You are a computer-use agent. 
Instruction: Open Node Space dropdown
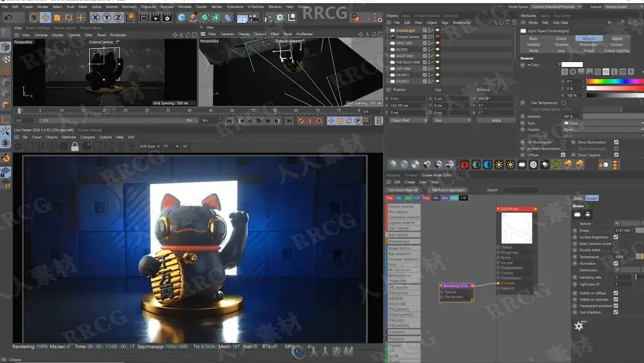(x=557, y=6)
